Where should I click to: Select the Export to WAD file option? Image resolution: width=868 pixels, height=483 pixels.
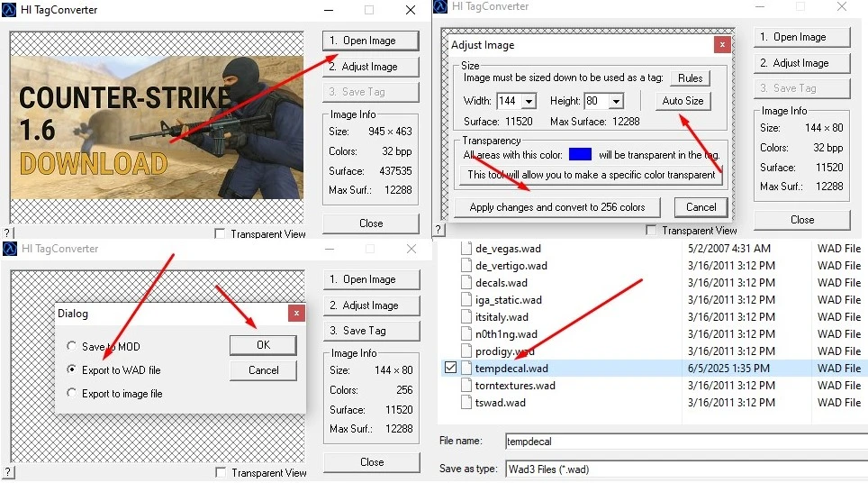71,369
